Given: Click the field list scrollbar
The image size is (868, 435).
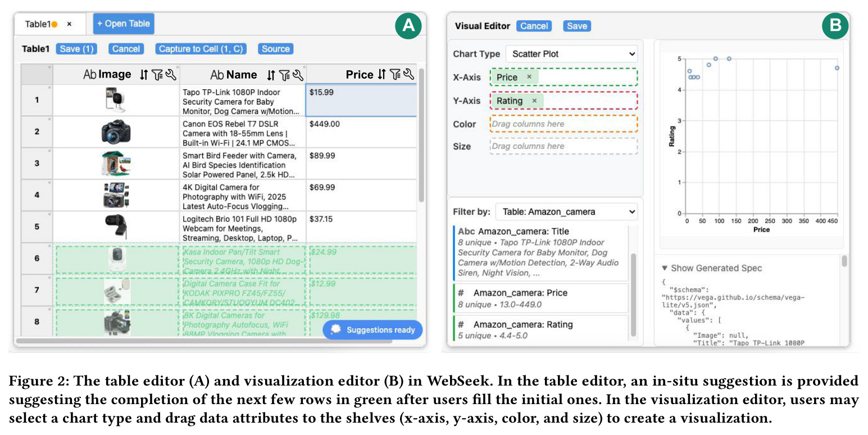Looking at the screenshot, I should [634, 294].
